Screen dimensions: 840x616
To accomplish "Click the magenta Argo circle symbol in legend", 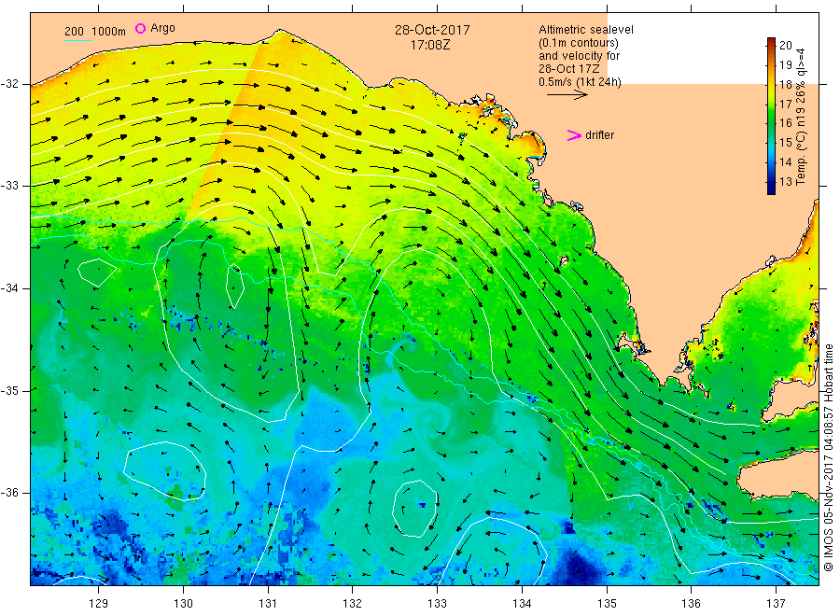I will click(140, 28).
